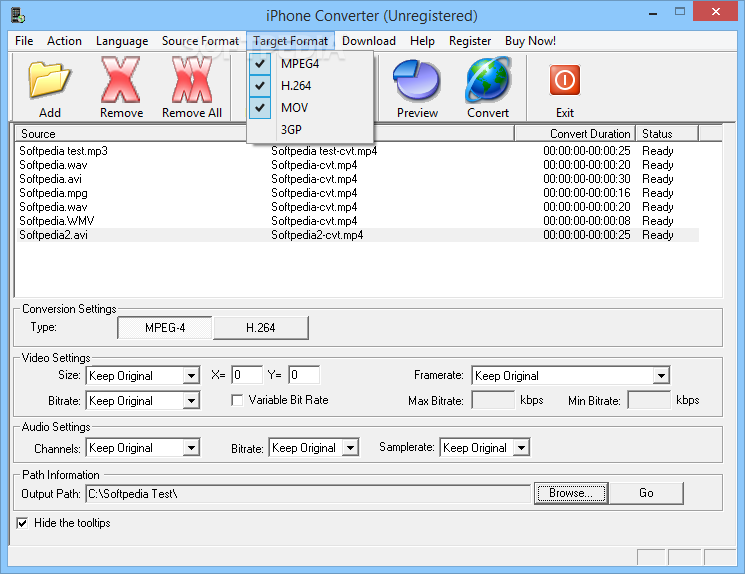Click Buy Now! menu item
This screenshot has height=574, width=745.
[x=530, y=41]
